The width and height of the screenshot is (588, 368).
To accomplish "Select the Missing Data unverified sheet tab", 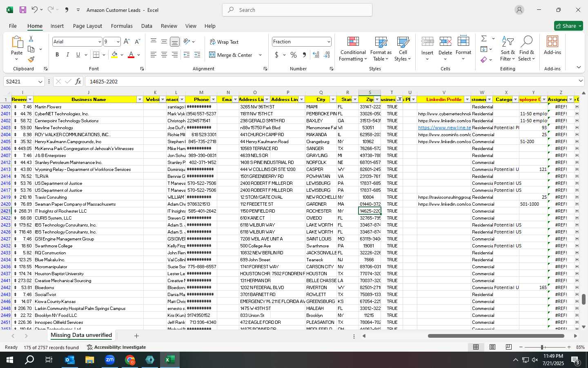I will point(81,335).
